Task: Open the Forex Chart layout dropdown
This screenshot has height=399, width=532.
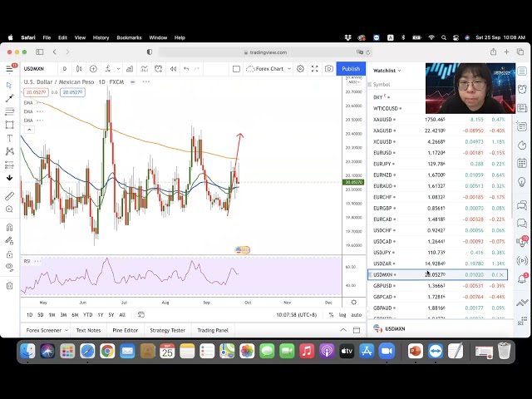Action: [268, 69]
